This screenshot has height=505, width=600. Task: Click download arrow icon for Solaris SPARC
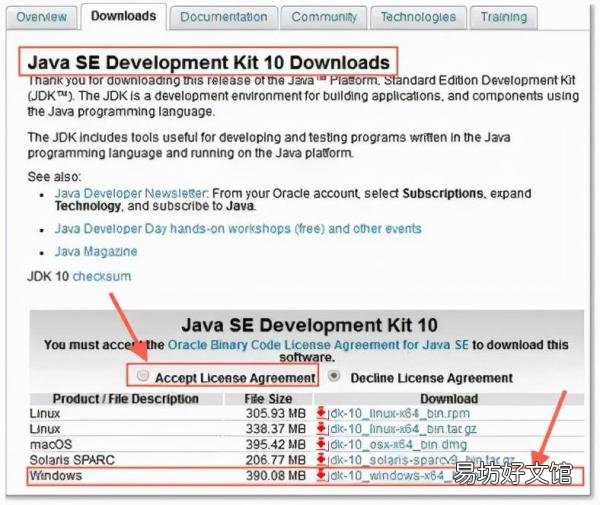(321, 459)
